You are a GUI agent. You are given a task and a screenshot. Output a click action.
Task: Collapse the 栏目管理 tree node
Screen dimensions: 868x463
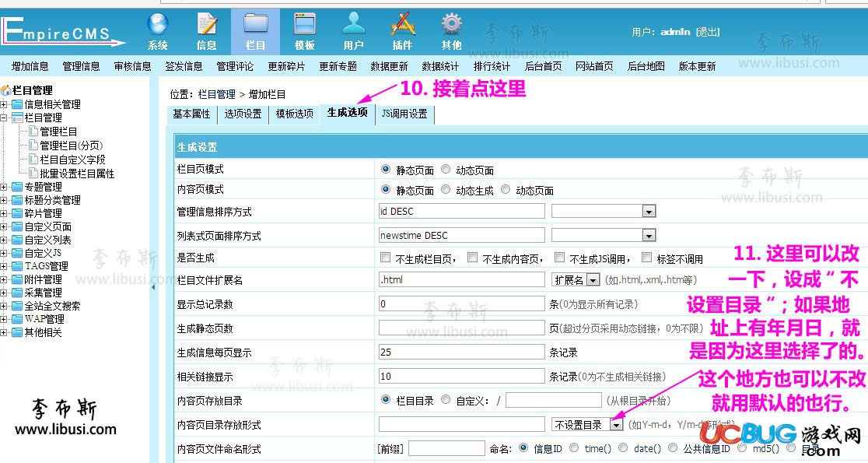4,118
